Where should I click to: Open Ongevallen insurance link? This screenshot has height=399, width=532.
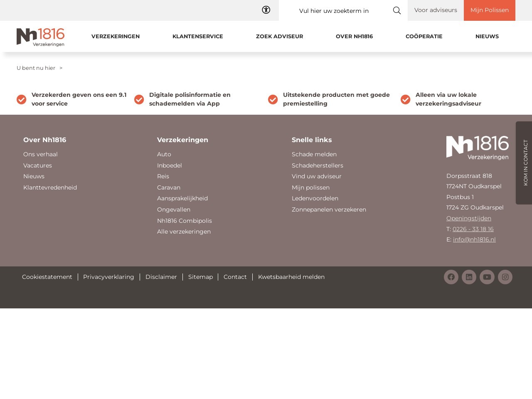tap(174, 210)
